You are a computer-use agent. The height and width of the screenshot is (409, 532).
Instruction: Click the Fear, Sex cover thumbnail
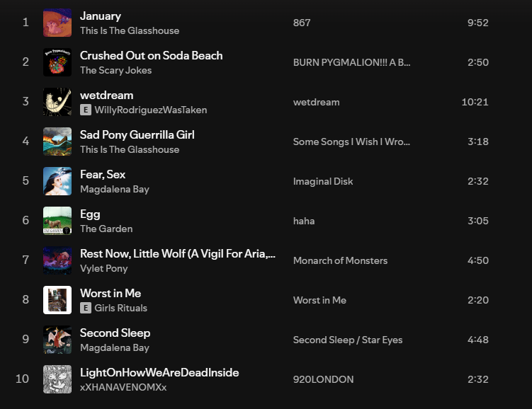(x=57, y=181)
